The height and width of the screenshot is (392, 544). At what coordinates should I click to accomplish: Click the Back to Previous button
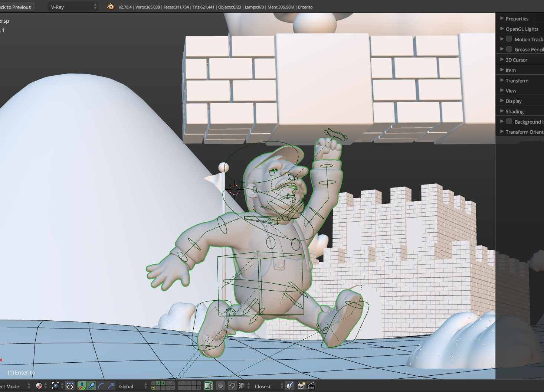point(17,7)
